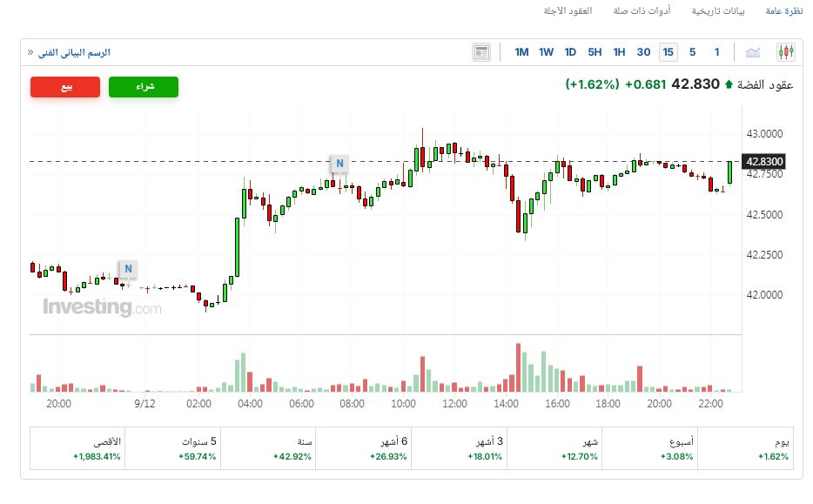Select the 1H timeframe
Viewport: 813px width, 504px height.
click(619, 52)
